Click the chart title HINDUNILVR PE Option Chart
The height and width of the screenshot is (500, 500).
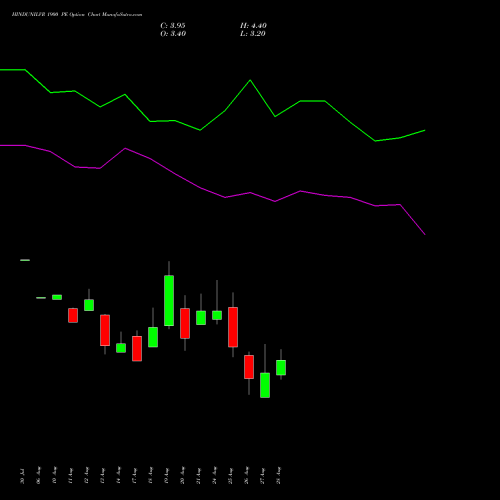click(77, 15)
